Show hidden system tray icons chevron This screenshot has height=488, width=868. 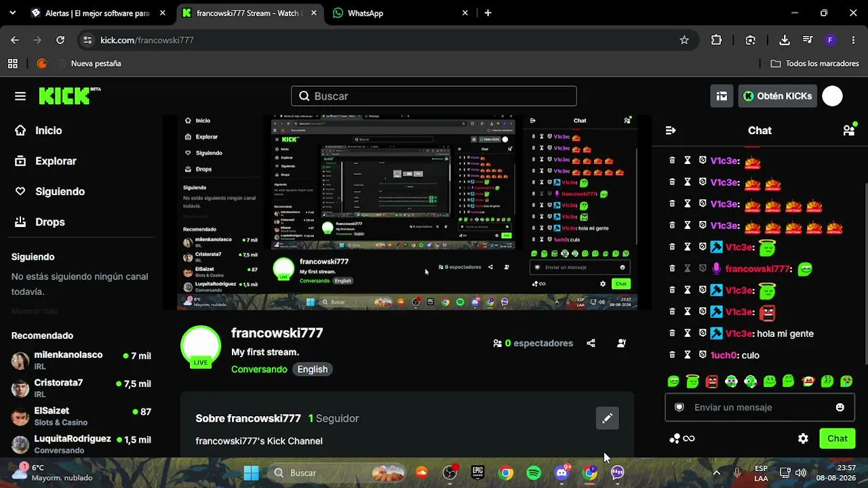click(x=716, y=473)
